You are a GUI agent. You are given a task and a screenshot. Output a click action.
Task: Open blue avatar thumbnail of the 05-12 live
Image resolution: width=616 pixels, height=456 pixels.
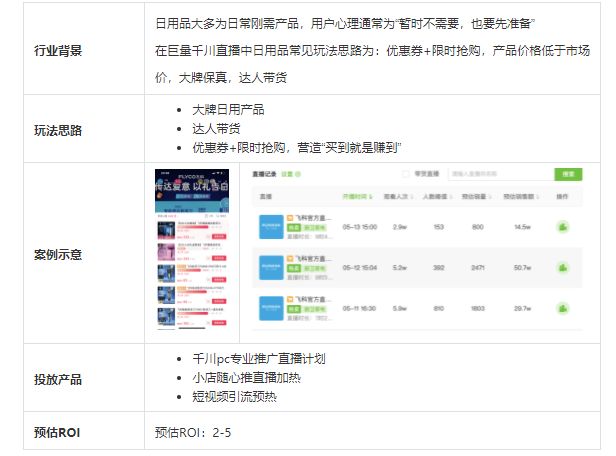click(x=271, y=268)
